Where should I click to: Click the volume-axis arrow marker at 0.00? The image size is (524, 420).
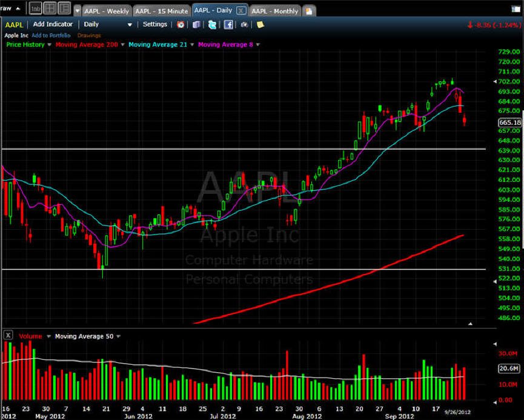pyautogui.click(x=495, y=402)
